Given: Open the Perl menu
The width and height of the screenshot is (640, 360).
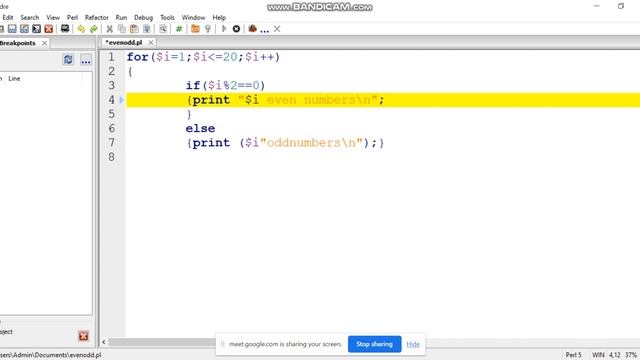Looking at the screenshot, I should 72,18.
